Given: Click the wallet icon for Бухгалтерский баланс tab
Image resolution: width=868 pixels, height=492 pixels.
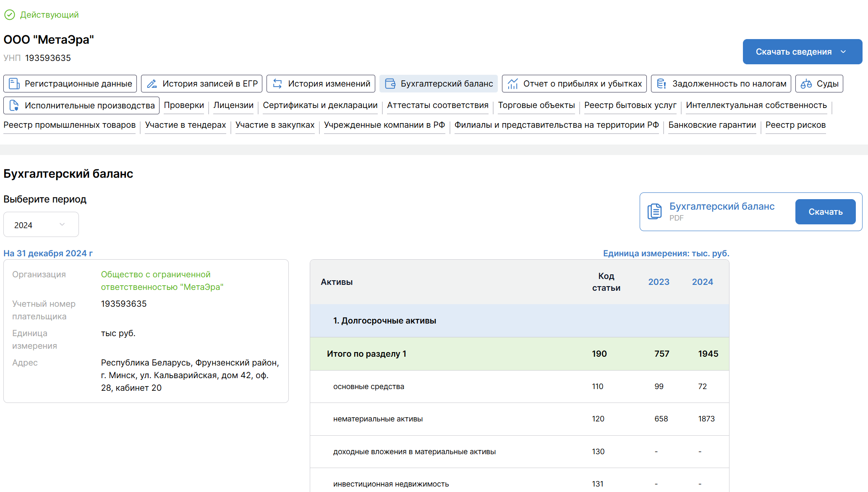Looking at the screenshot, I should coord(390,84).
